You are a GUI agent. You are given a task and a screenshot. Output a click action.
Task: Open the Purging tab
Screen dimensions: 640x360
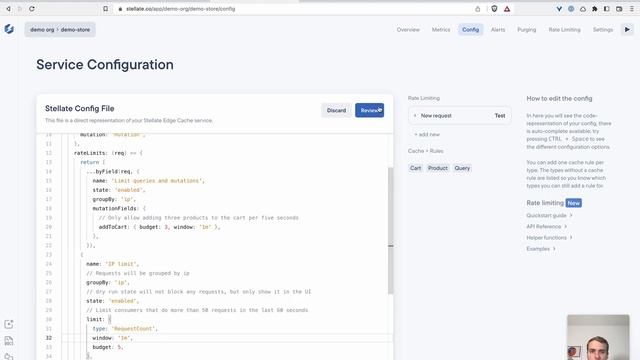527,29
